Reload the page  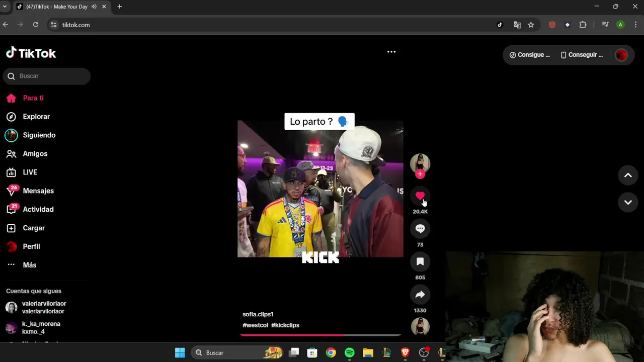[x=36, y=25]
